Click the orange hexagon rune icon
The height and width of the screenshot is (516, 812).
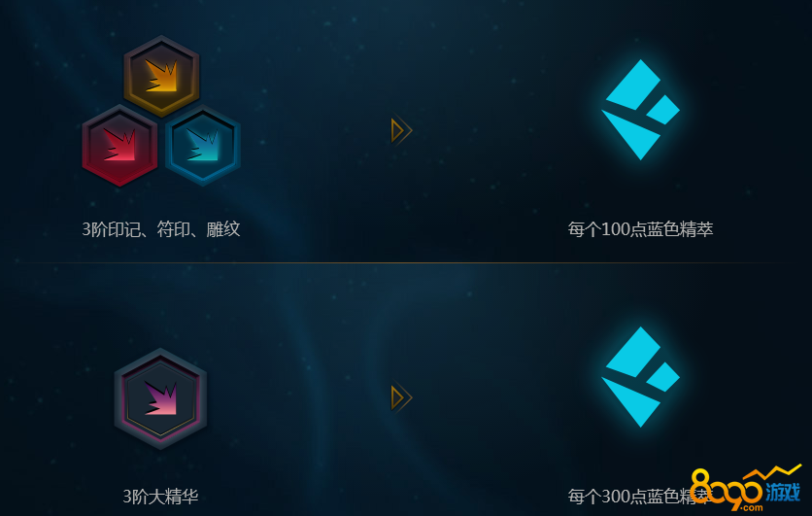pyautogui.click(x=161, y=76)
